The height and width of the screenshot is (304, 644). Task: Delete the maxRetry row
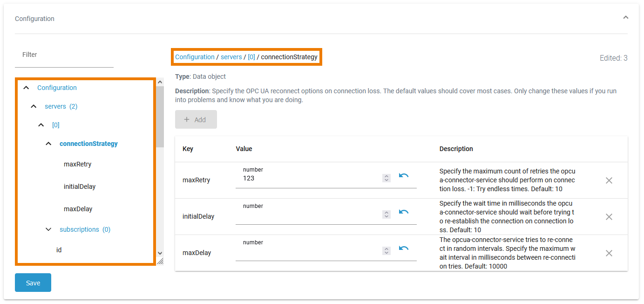click(609, 180)
